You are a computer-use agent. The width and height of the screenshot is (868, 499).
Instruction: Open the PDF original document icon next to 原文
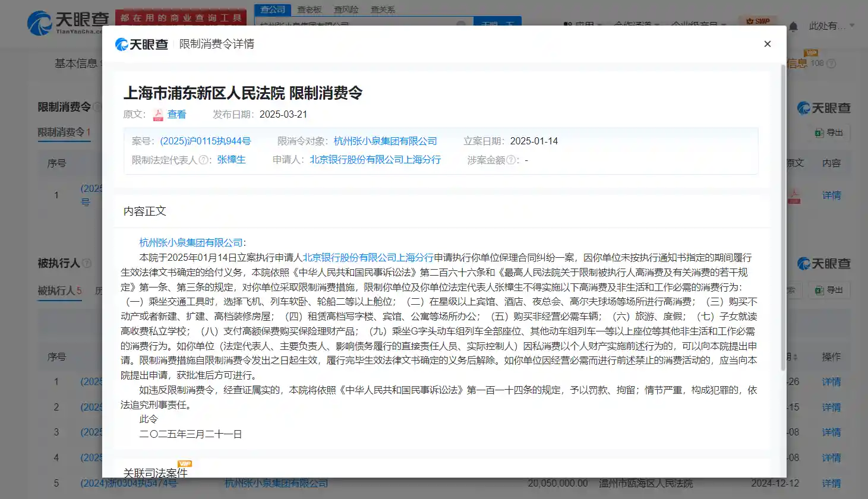point(157,114)
